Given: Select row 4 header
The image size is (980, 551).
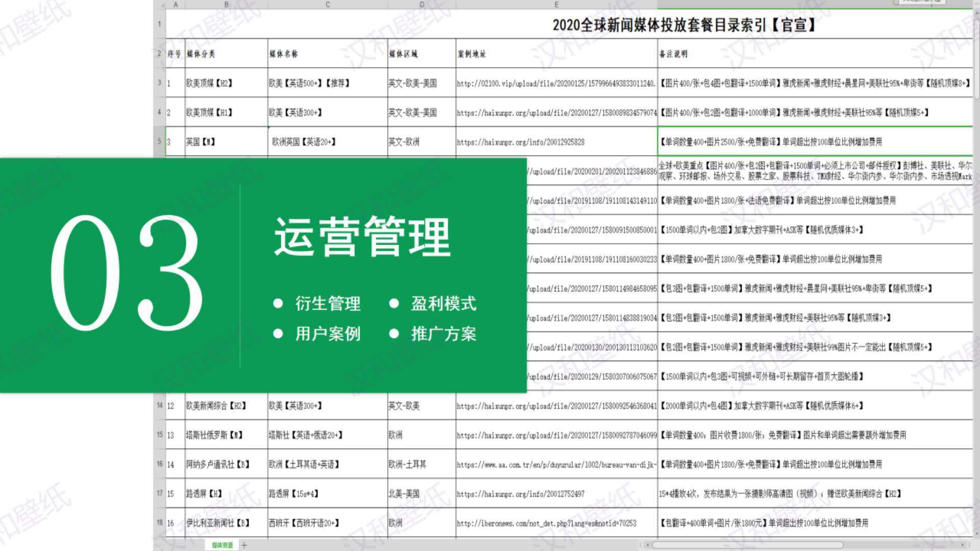Looking at the screenshot, I should pyautogui.click(x=160, y=112).
